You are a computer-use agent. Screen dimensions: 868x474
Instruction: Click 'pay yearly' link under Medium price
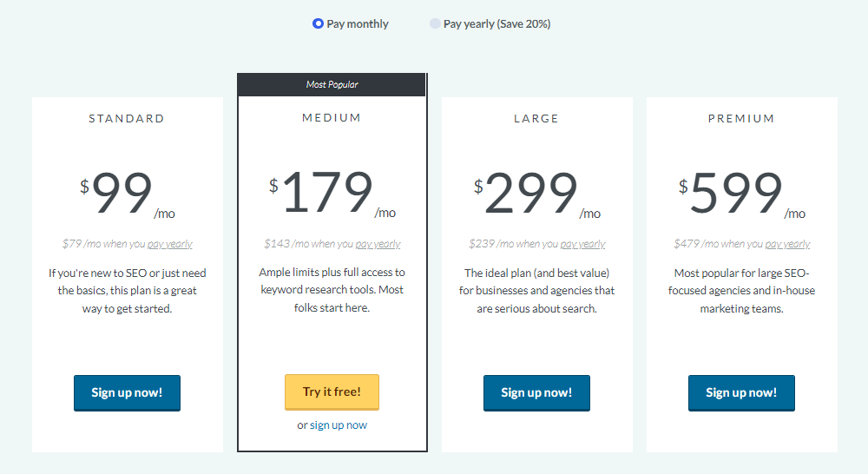click(x=378, y=244)
